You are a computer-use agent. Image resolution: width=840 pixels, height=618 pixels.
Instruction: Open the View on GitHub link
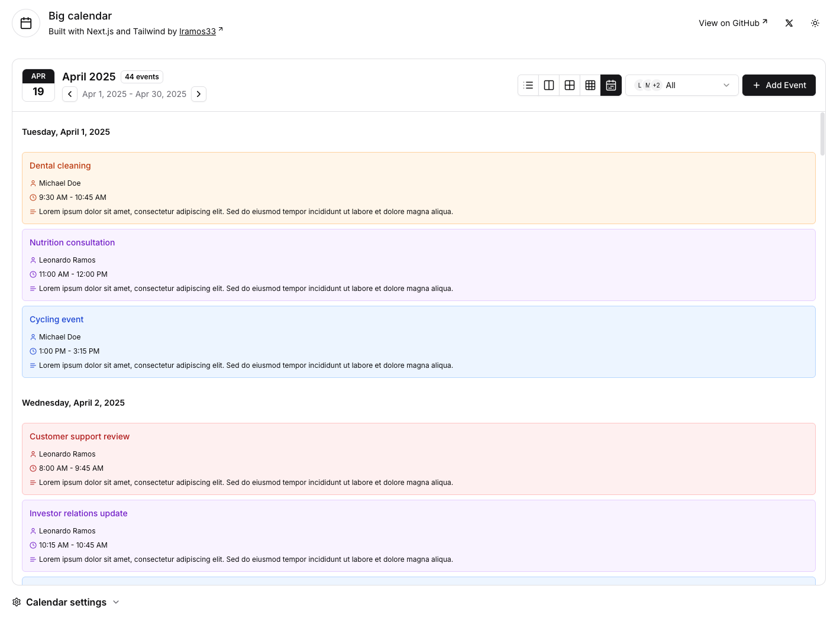pos(733,23)
